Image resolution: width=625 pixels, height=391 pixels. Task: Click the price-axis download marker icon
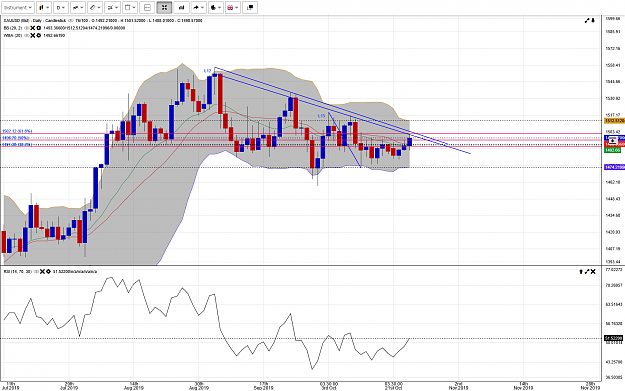pos(613,140)
